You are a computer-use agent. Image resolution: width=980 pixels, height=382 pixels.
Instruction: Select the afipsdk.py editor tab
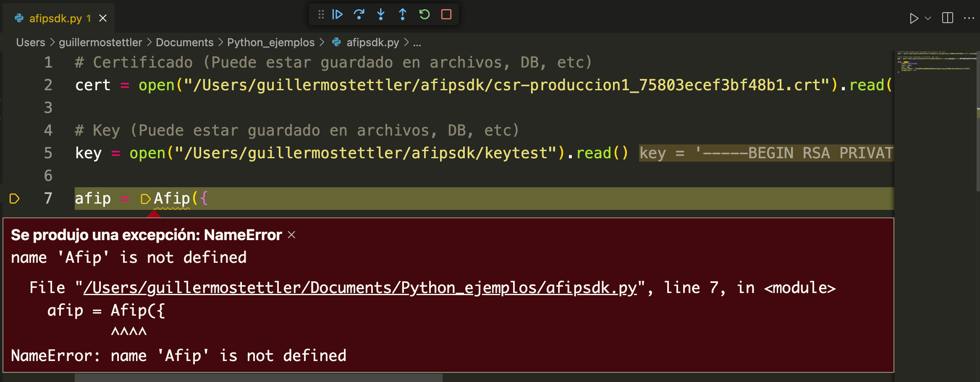point(55,18)
